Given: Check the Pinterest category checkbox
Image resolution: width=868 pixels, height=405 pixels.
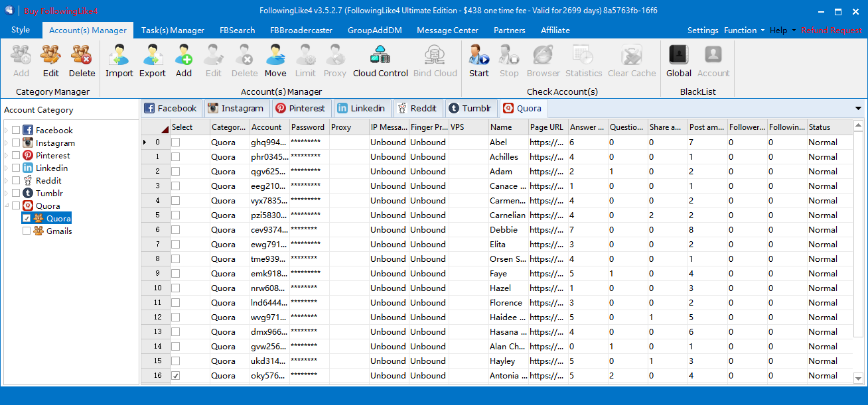Looking at the screenshot, I should click(x=16, y=156).
